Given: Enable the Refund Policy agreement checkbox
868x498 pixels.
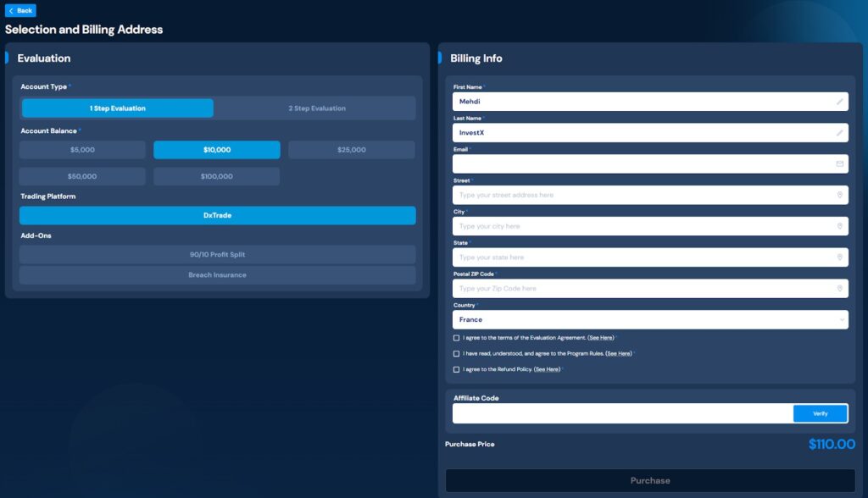Looking at the screenshot, I should (x=457, y=369).
